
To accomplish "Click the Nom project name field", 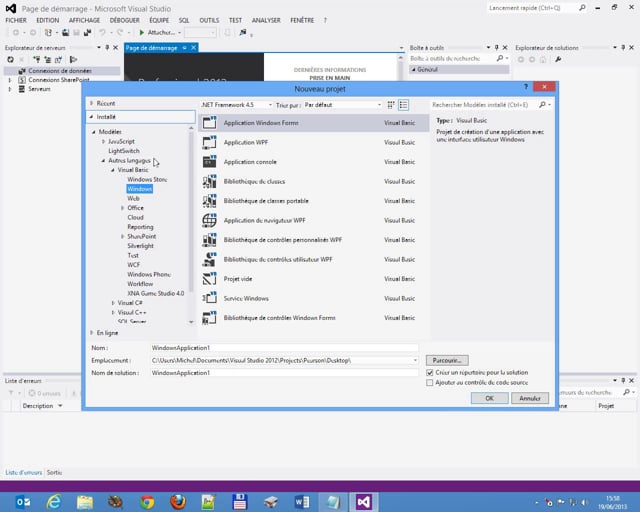I will point(284,348).
